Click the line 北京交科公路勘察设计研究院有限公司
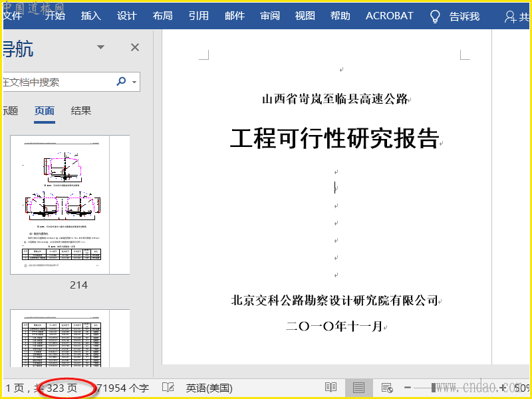The height and width of the screenshot is (399, 532). tap(335, 300)
